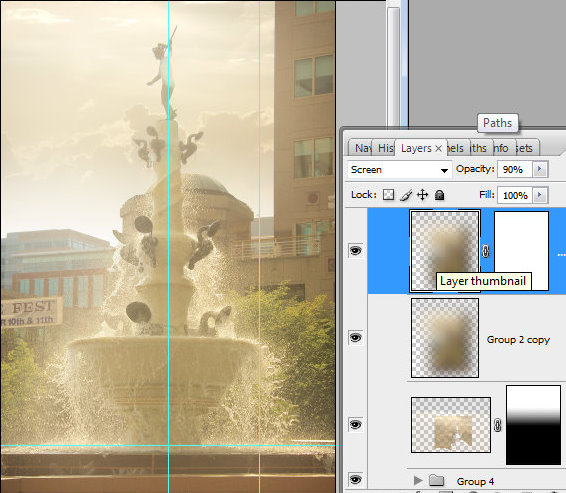Switch to the Paths tab
The height and width of the screenshot is (493, 566).
click(481, 148)
